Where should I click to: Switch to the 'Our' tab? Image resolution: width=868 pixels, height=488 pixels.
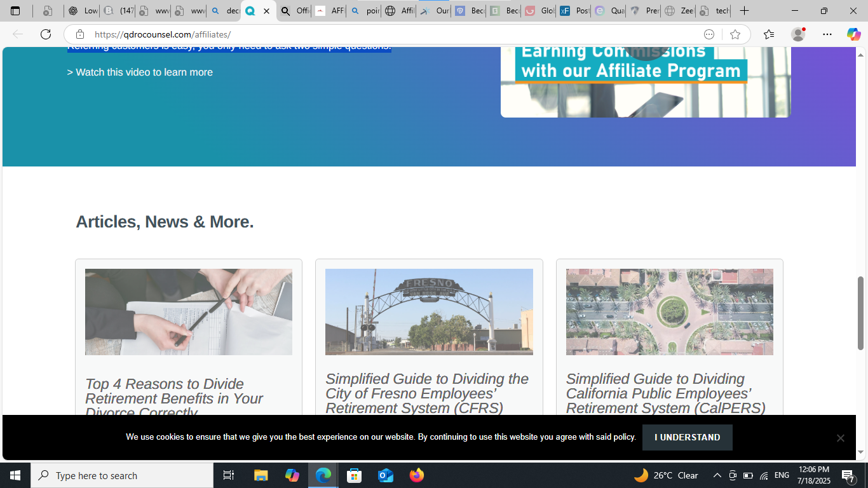pos(435,11)
